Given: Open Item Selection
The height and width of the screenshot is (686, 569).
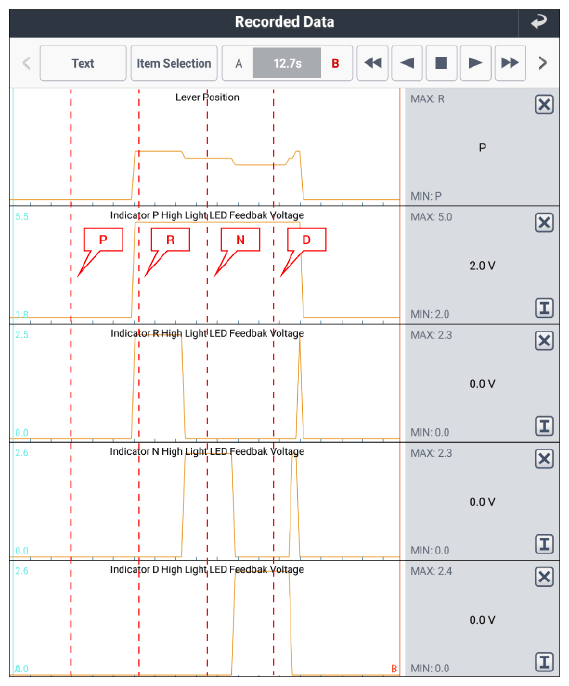Looking at the screenshot, I should [x=174, y=63].
